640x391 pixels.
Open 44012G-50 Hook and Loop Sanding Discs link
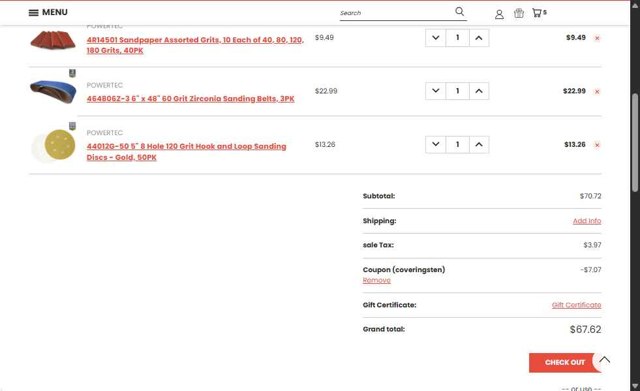click(186, 151)
